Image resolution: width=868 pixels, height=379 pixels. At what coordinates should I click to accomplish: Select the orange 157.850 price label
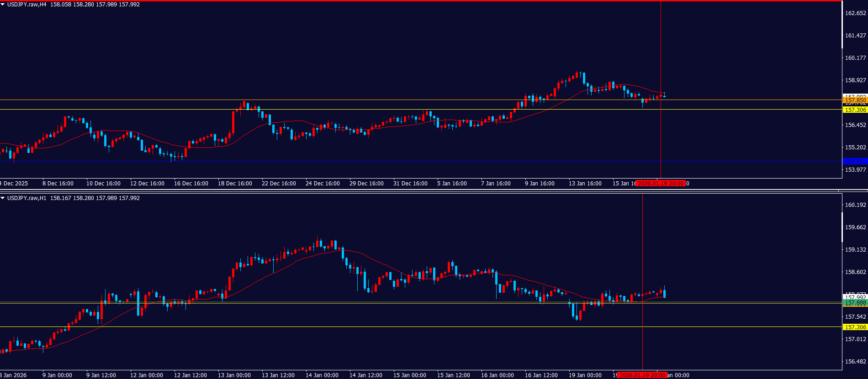point(855,100)
